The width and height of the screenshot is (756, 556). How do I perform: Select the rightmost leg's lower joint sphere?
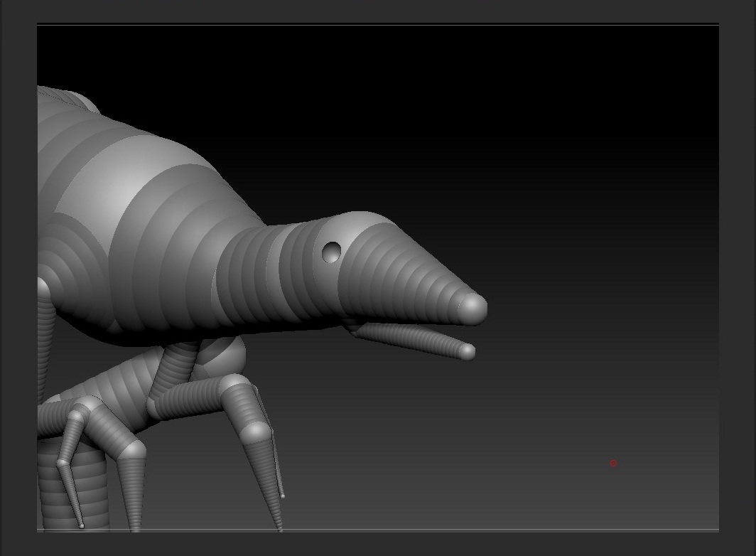click(x=255, y=433)
